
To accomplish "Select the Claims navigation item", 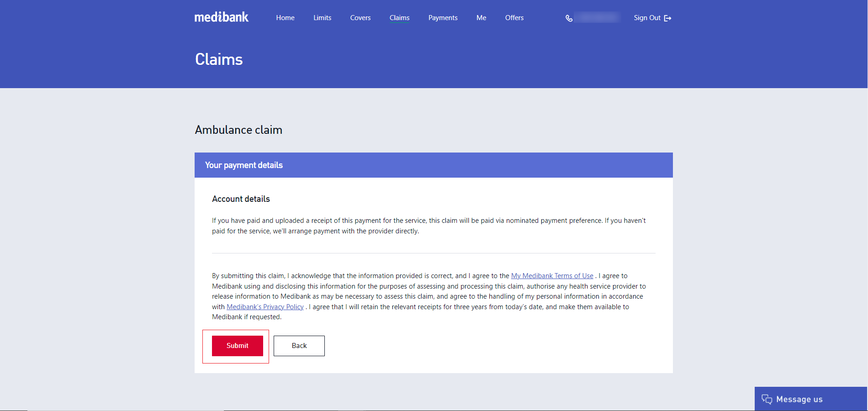I will 399,18.
